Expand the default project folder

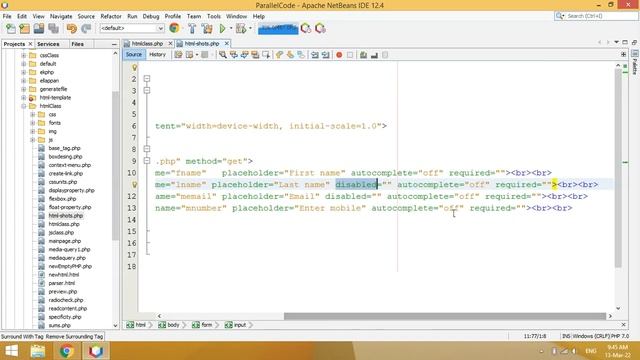[24, 64]
